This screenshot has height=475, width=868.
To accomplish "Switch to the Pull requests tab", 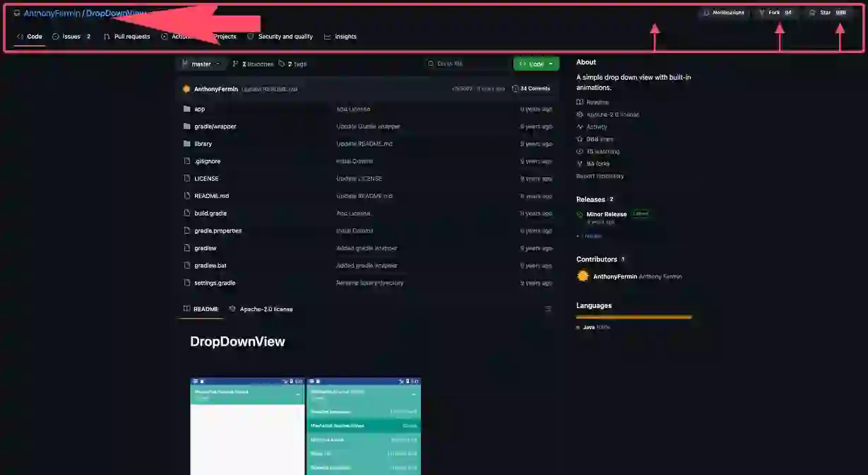I will pos(127,37).
